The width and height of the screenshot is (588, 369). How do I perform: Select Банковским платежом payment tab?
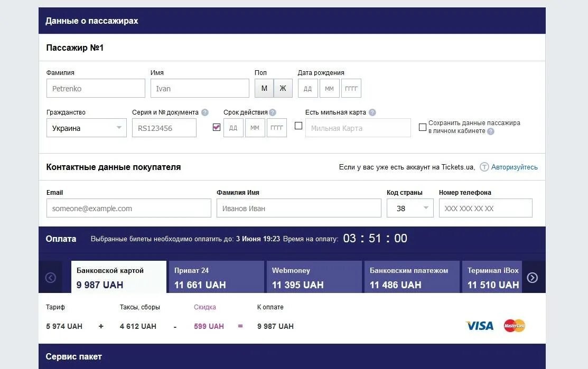412,277
